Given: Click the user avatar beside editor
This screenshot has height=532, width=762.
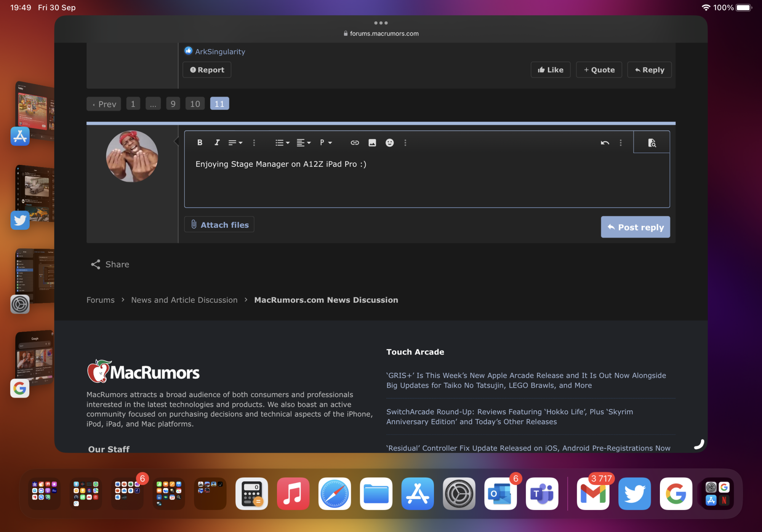Looking at the screenshot, I should [132, 157].
